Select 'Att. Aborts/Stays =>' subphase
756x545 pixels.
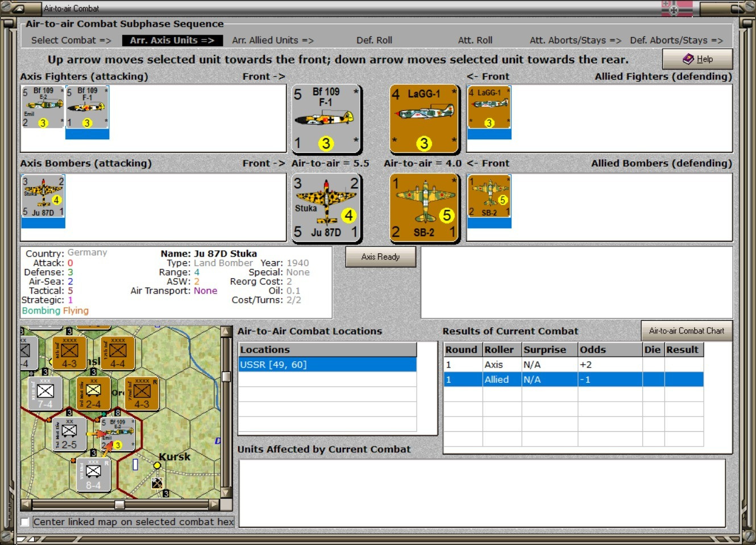[x=576, y=40]
